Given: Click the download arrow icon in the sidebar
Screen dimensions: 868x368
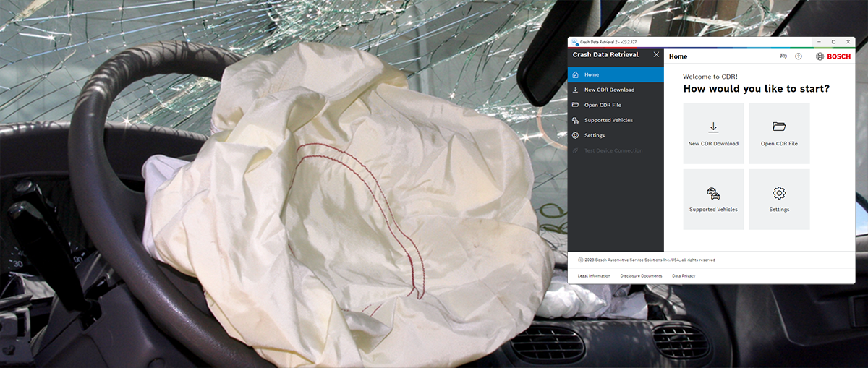Looking at the screenshot, I should pos(575,90).
